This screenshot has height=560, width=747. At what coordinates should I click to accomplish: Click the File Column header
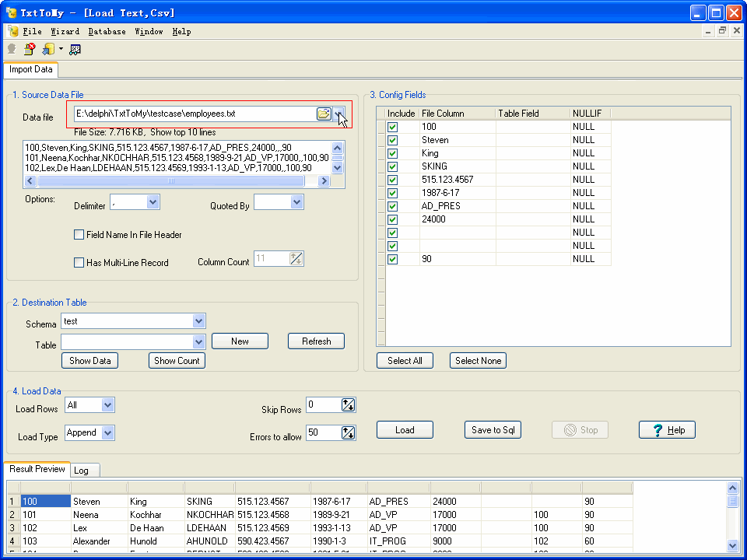pos(458,114)
